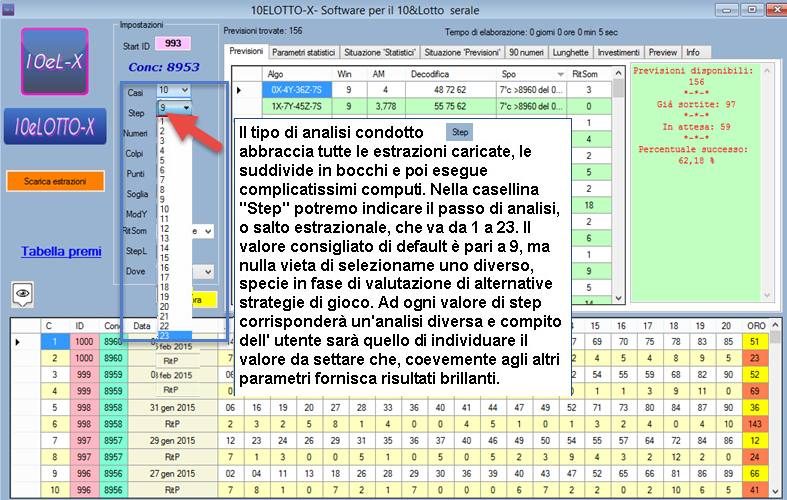Click the 10eLOTTO-X blue banner icon
Screen dimensions: 787x500
coord(54,127)
